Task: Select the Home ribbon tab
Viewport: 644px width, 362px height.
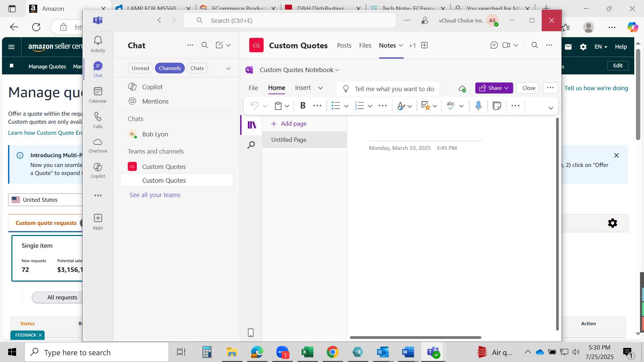Action: (276, 88)
